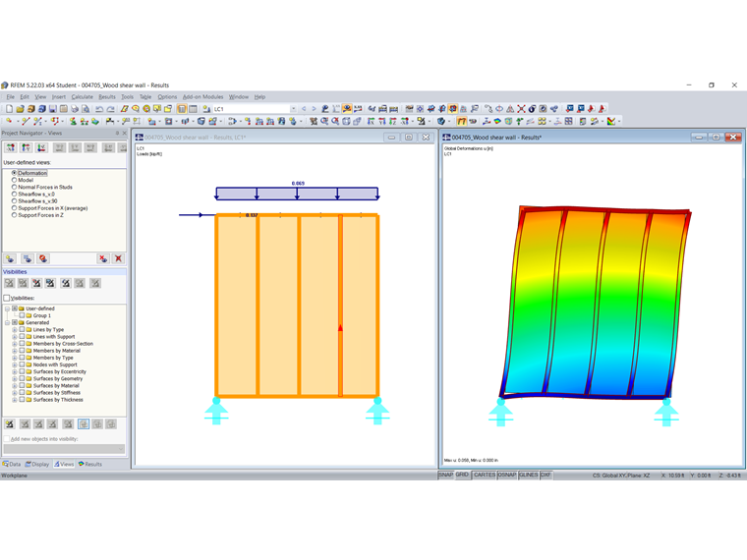Click the Table display toolbar icon
Screen dimensions: 747x560
pyautogui.click(x=193, y=109)
